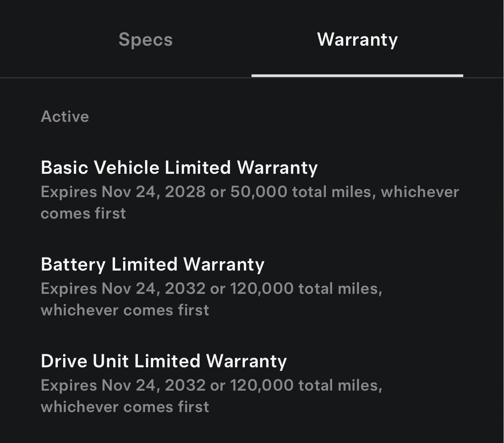The height and width of the screenshot is (443, 504).
Task: Click the Drive Unit warranty's Nov 24, 2032 date
Action: coord(154,385)
